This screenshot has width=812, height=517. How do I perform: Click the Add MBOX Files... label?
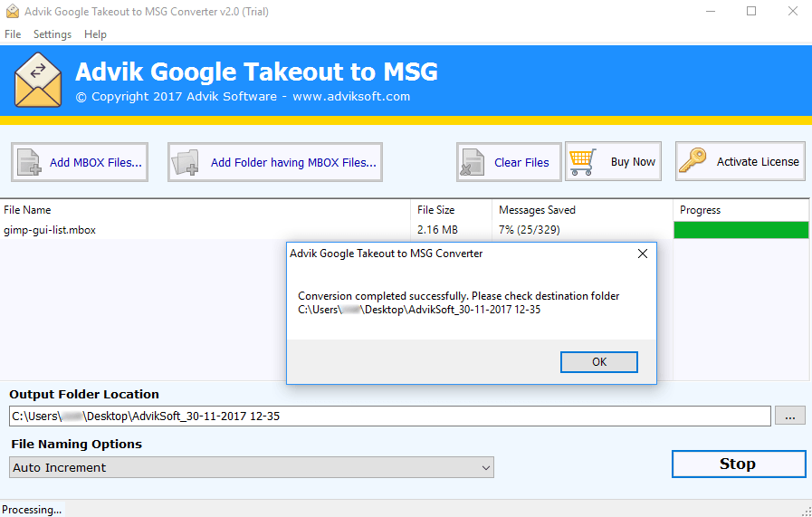coord(96,162)
